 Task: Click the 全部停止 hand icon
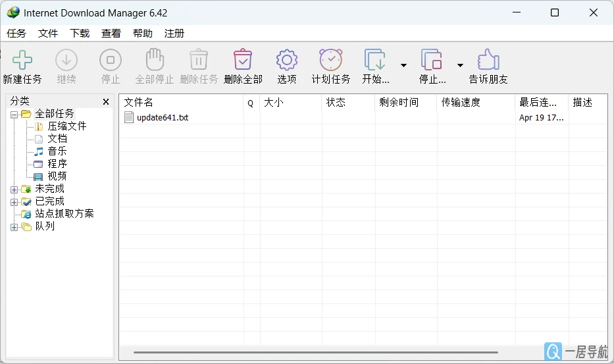click(x=155, y=59)
